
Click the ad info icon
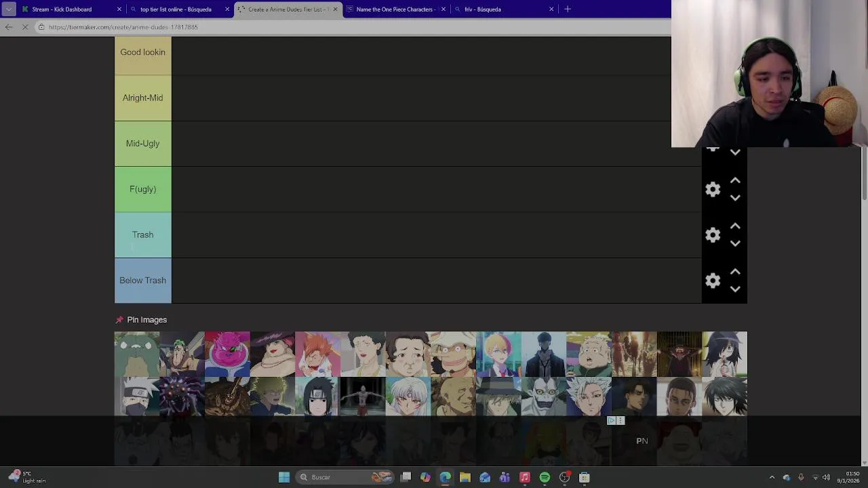611,421
